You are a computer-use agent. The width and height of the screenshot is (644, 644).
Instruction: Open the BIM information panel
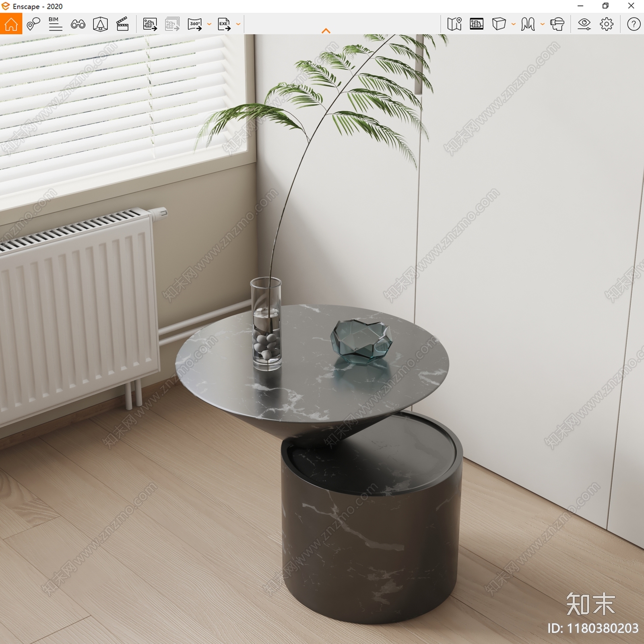click(x=55, y=24)
